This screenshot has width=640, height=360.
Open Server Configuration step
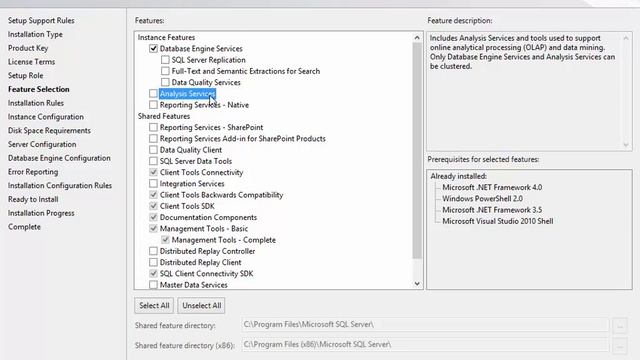pos(42,144)
